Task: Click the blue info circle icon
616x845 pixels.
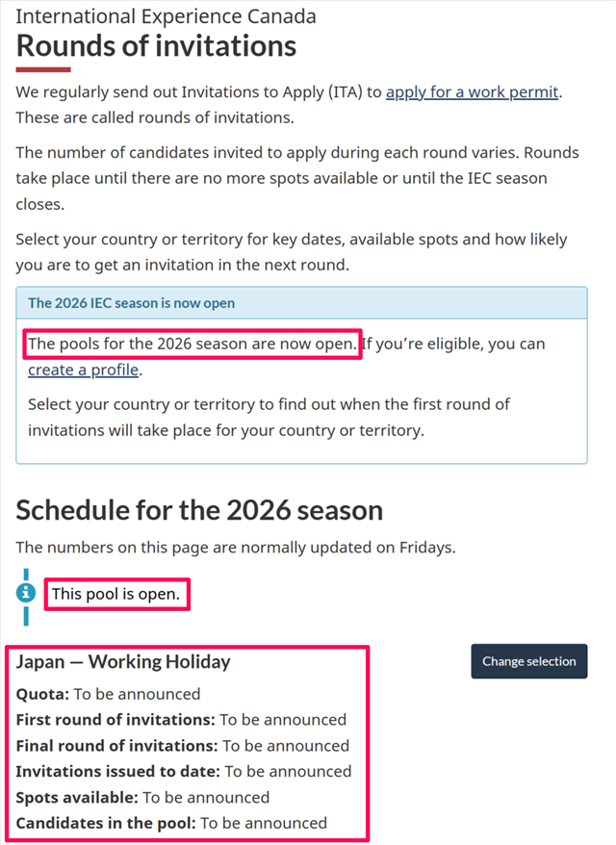Action: pyautogui.click(x=26, y=593)
